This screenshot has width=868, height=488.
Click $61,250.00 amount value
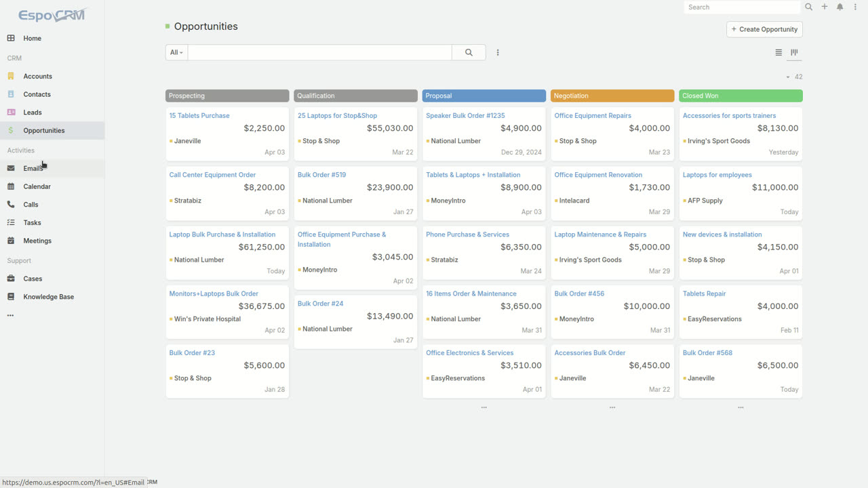pyautogui.click(x=261, y=247)
